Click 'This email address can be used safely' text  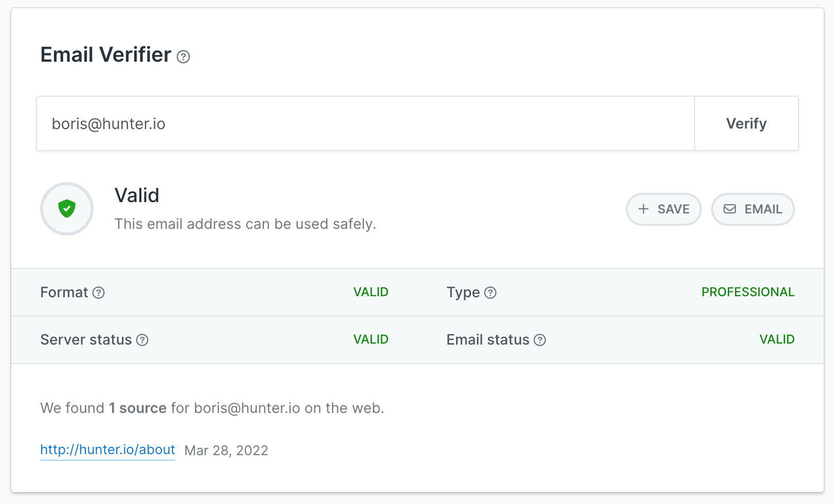(245, 224)
